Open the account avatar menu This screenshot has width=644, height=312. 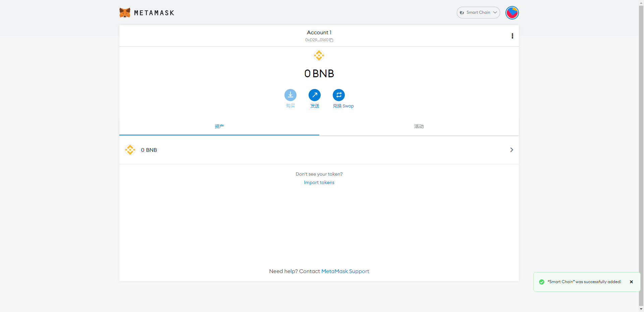pos(512,13)
